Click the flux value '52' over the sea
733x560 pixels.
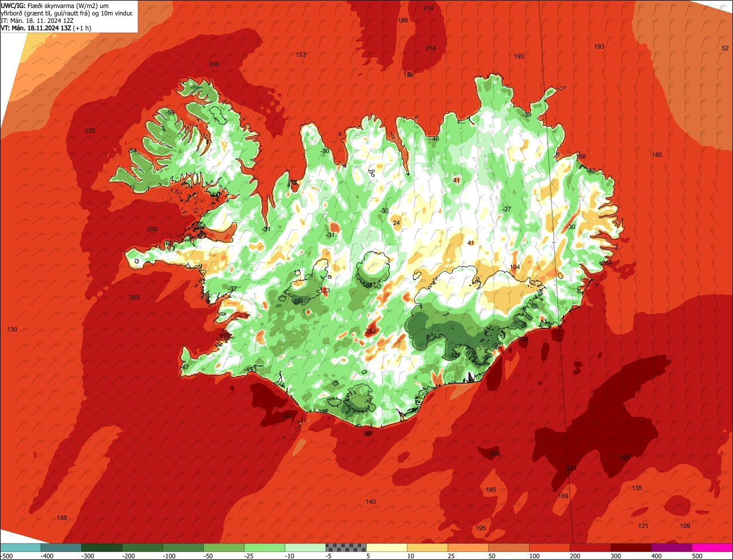coord(725,48)
